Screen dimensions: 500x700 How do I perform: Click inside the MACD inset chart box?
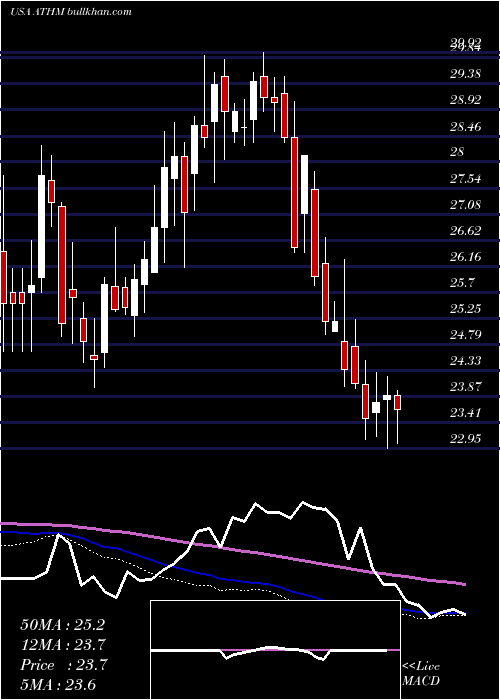click(275, 650)
